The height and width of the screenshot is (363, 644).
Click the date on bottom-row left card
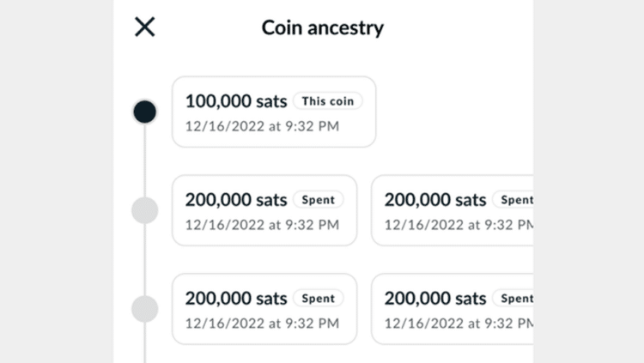click(x=262, y=324)
